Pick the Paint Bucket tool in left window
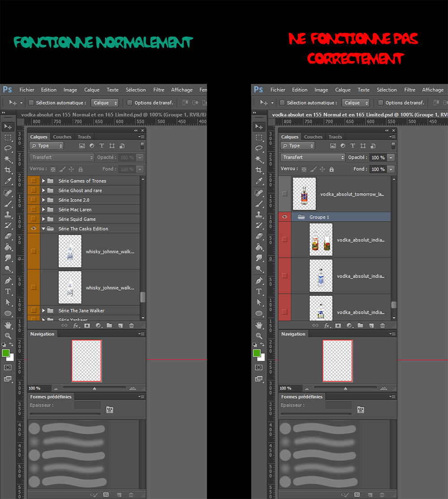This screenshot has width=448, height=499. pyautogui.click(x=8, y=247)
